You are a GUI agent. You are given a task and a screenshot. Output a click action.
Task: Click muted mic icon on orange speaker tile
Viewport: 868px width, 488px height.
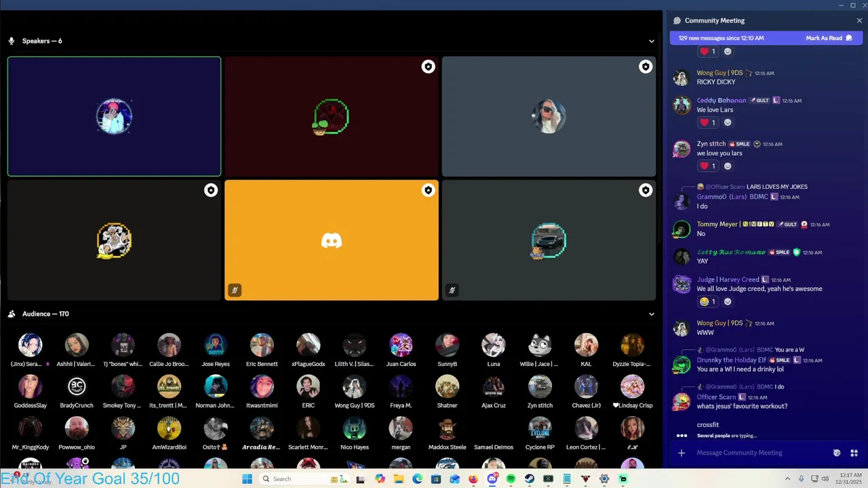[x=235, y=290]
